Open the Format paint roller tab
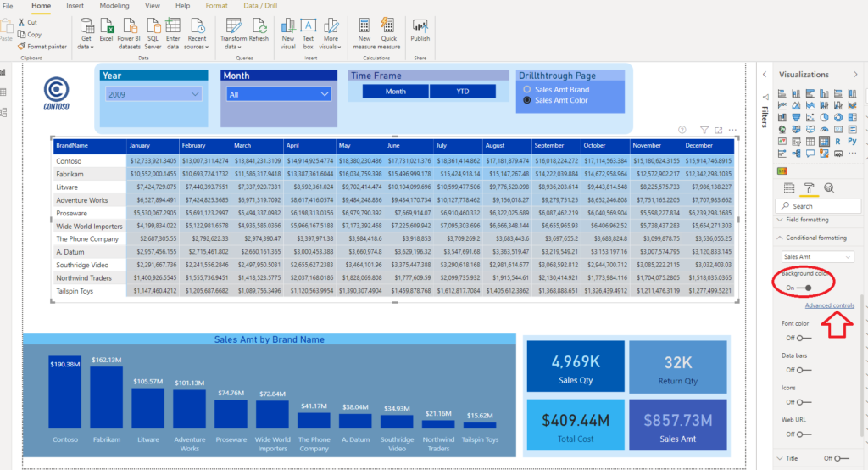Image resolution: width=868 pixels, height=470 pixels. pos(809,187)
